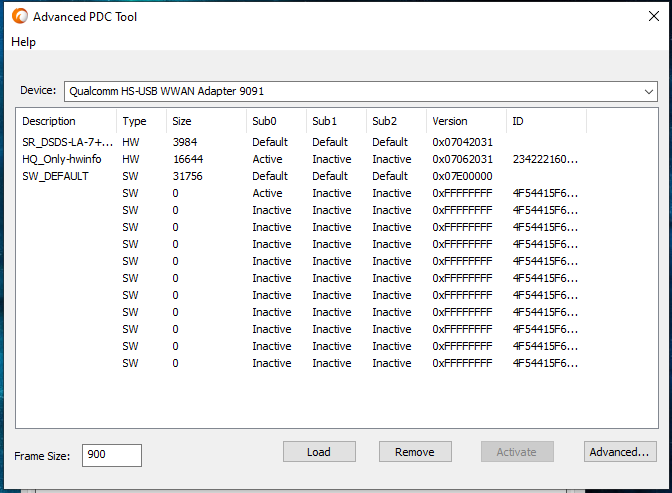Click the Frame Size input field

(111, 455)
